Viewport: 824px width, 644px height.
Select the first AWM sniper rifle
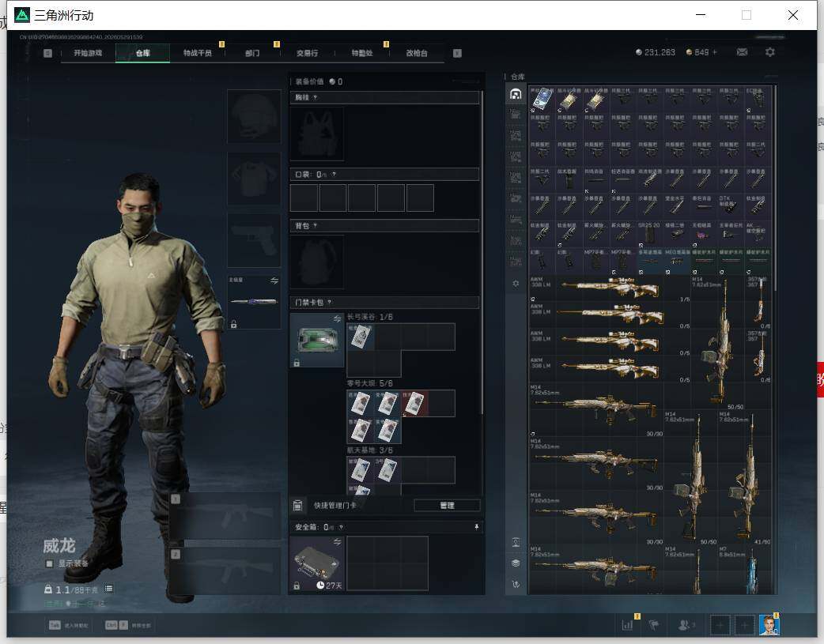click(610, 288)
